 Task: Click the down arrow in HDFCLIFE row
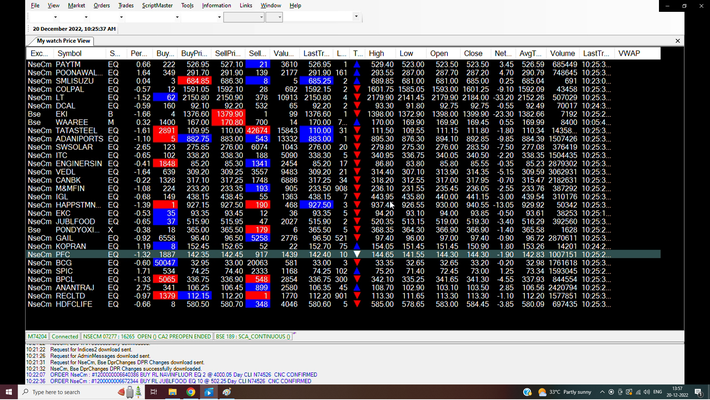[357, 304]
